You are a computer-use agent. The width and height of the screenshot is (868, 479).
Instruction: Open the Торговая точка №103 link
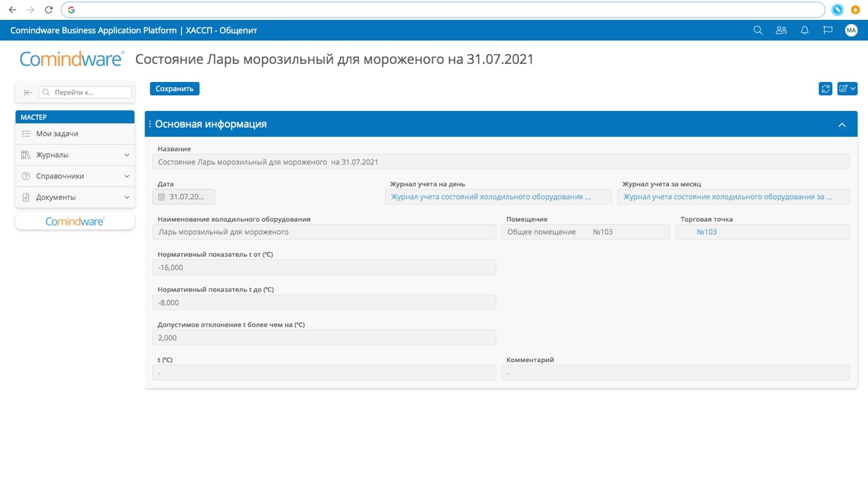click(x=706, y=232)
